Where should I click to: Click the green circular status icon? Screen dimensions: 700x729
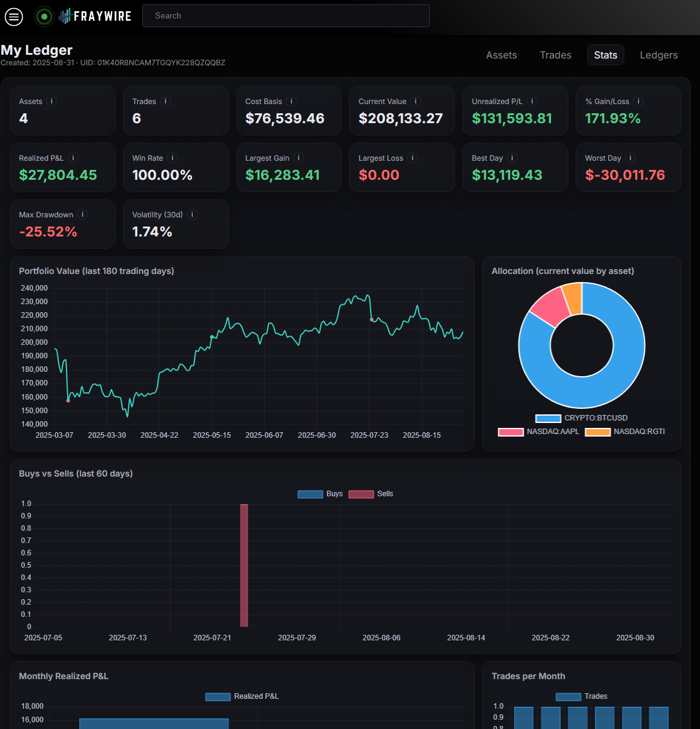pos(44,17)
